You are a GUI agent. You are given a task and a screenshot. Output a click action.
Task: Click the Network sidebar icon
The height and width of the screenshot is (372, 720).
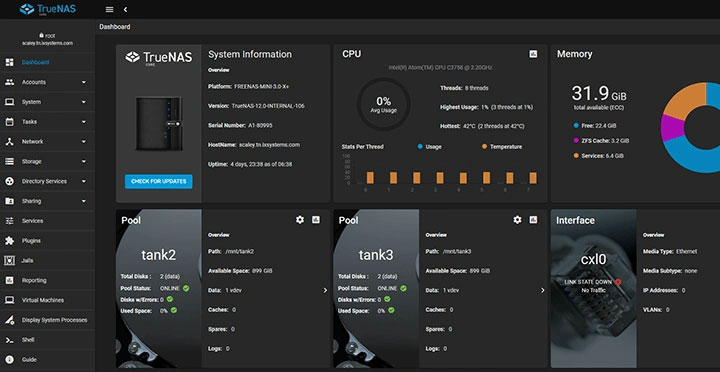pyautogui.click(x=9, y=141)
